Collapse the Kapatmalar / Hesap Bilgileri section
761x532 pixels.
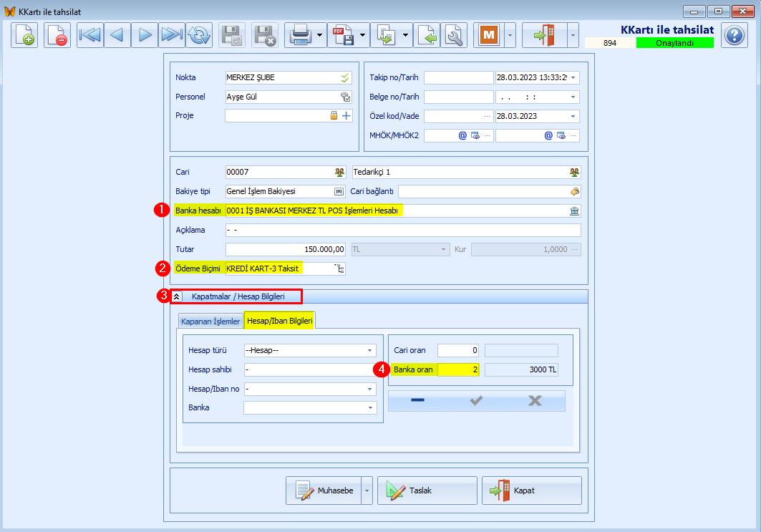click(177, 296)
